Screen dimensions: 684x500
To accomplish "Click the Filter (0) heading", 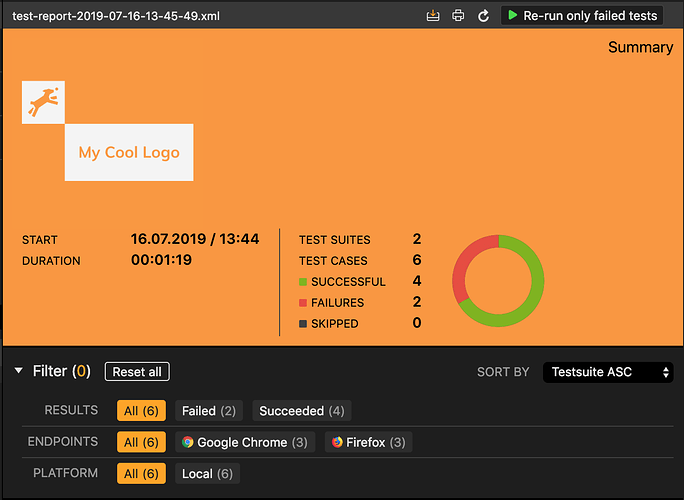I will pos(62,371).
